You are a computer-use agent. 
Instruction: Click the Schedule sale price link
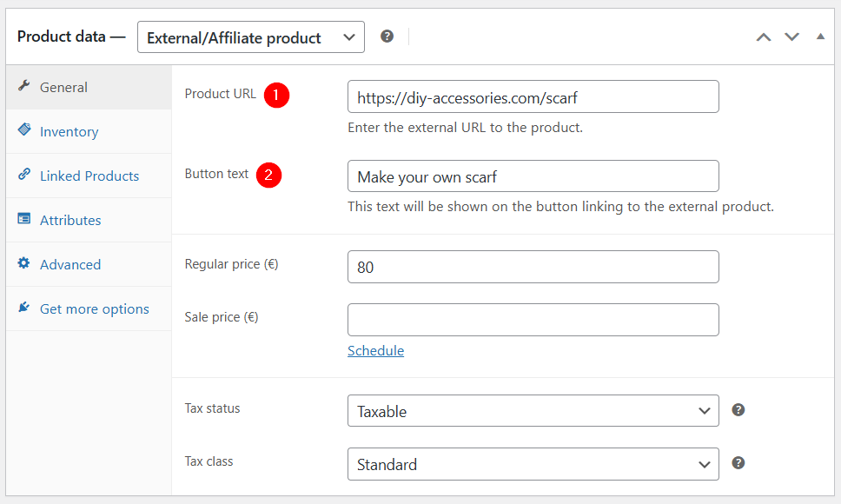click(x=375, y=351)
